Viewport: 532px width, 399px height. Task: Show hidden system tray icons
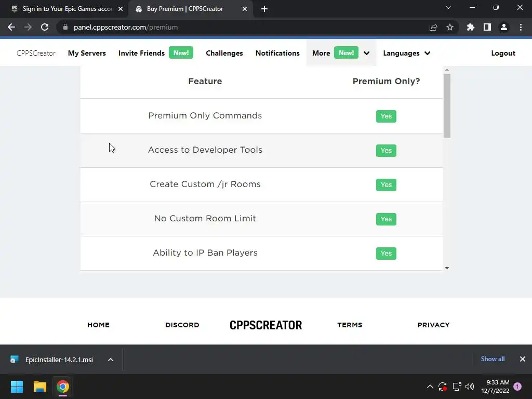coord(430,387)
